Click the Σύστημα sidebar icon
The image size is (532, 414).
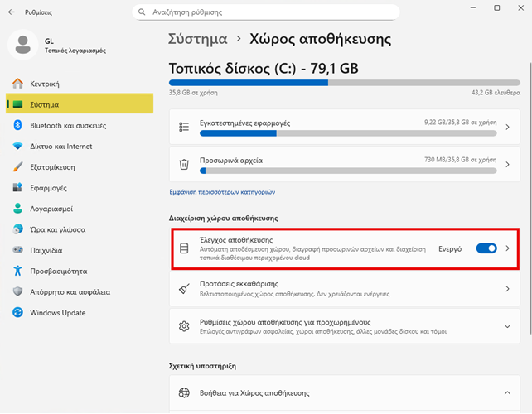tap(17, 104)
